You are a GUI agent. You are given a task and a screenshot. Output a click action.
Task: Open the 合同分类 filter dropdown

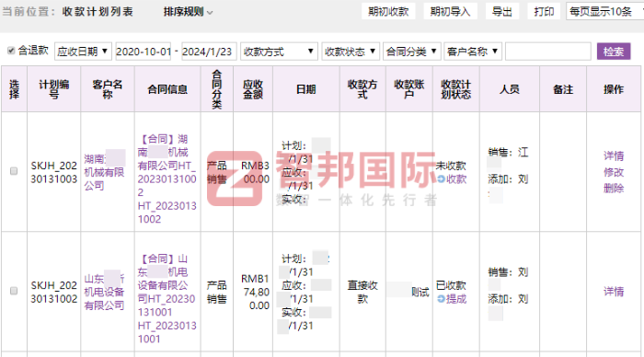pos(412,52)
